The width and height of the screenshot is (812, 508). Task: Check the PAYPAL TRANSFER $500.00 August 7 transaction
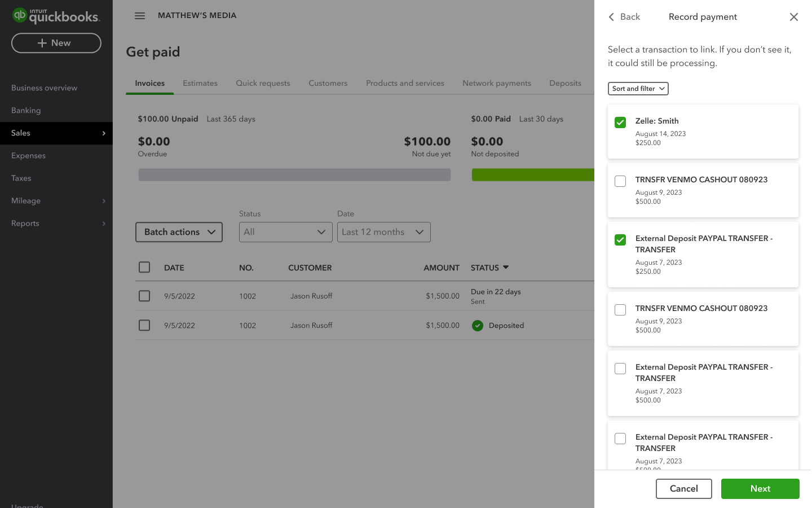(620, 369)
